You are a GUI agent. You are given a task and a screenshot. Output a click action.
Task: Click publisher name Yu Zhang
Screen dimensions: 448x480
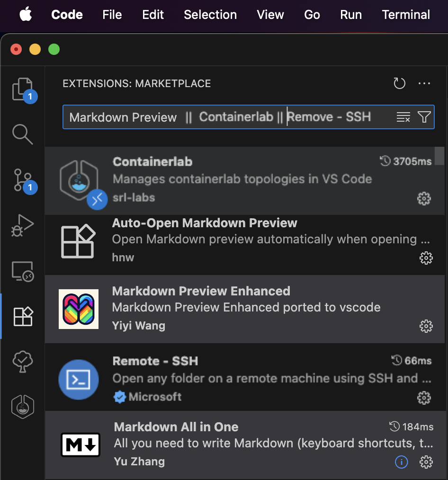coord(139,462)
